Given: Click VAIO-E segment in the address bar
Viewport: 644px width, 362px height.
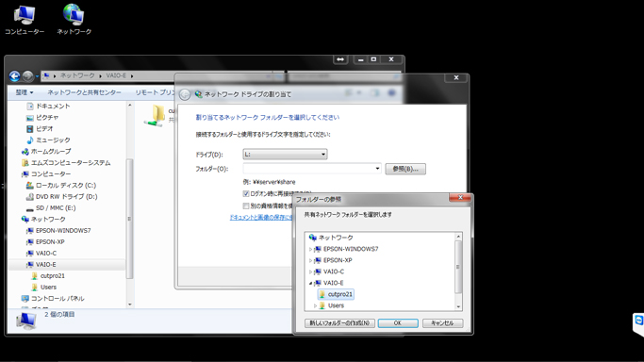Looking at the screenshot, I should (116, 75).
